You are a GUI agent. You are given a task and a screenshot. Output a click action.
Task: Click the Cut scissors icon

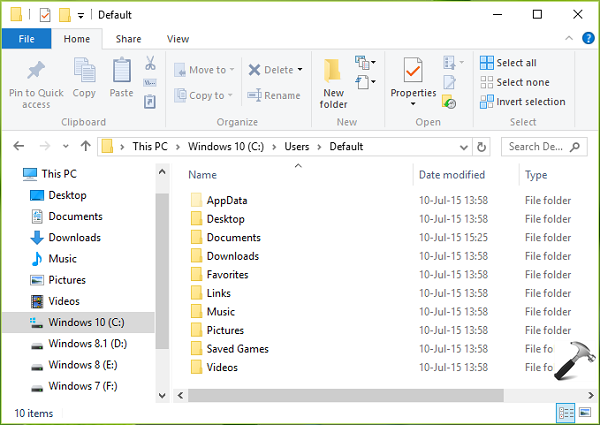pyautogui.click(x=150, y=63)
